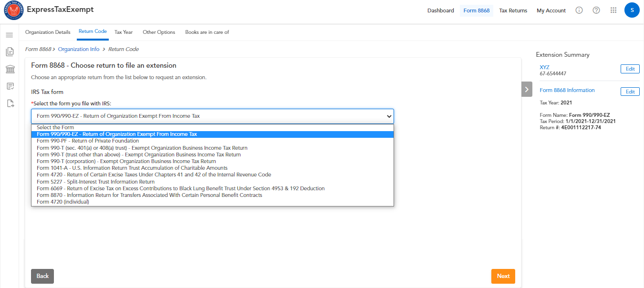This screenshot has height=288, width=644.
Task: Select Form 990-T sec. 401(a) trust option
Action: 212,148
